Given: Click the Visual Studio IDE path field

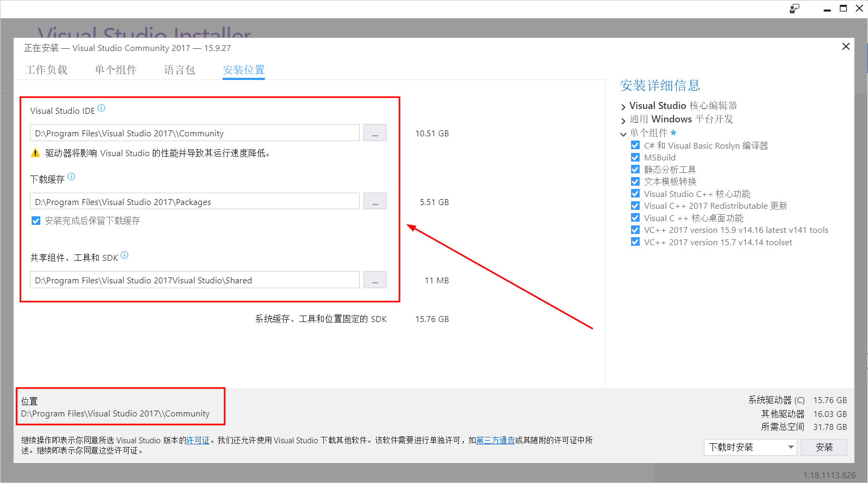Looking at the screenshot, I should [195, 133].
